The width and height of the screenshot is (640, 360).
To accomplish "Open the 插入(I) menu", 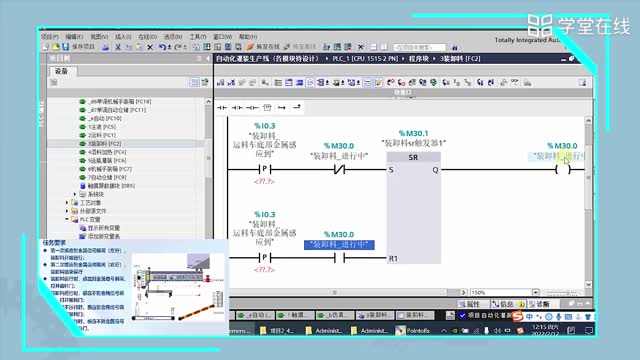I will tap(123, 37).
